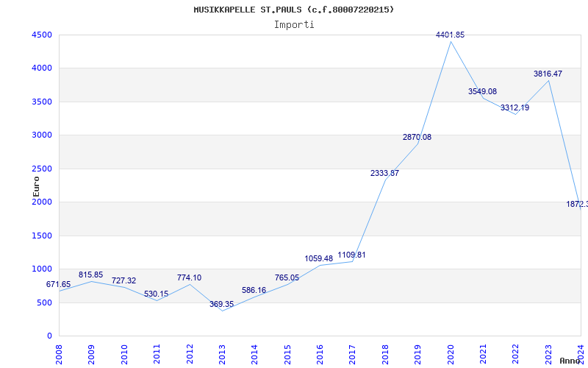
Task: Click the 2500 y-axis tick label
Action: tap(42, 169)
